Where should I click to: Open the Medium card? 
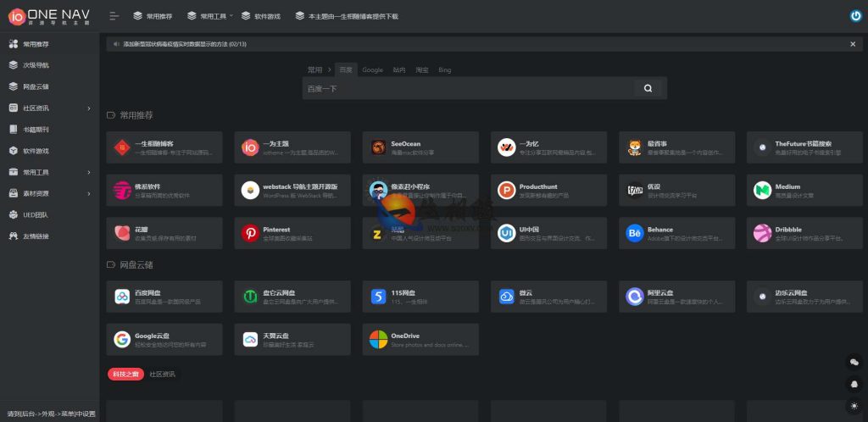805,191
